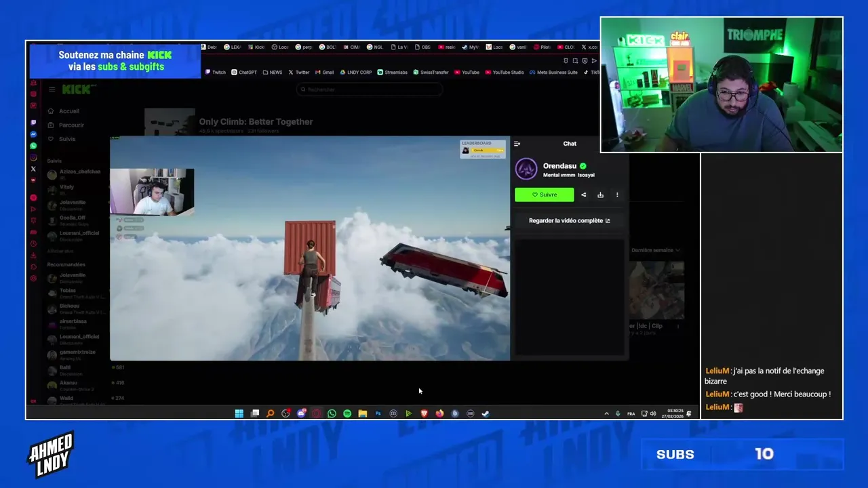The image size is (868, 488).
Task: Click the Windows Start button
Action: pos(239,413)
